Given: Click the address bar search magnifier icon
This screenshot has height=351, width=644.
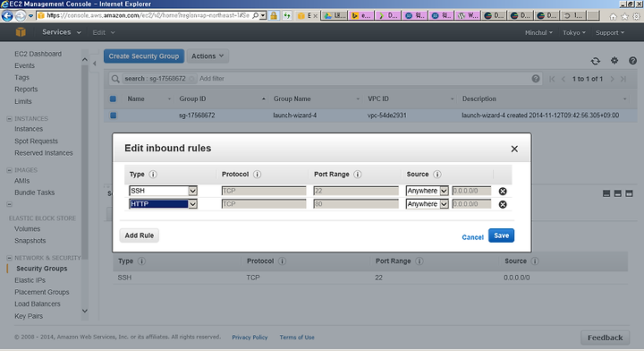Looking at the screenshot, I should 256,15.
